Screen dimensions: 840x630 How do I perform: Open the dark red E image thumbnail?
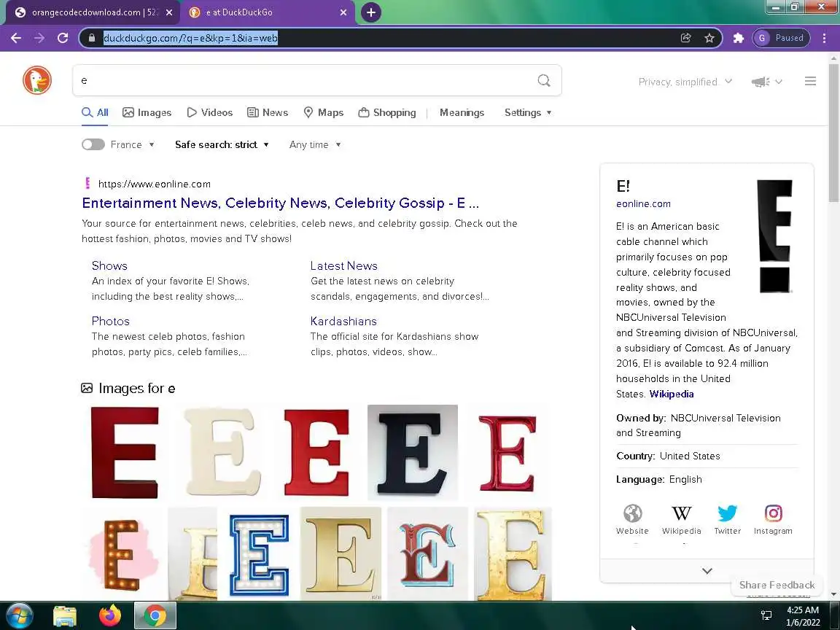click(x=125, y=453)
